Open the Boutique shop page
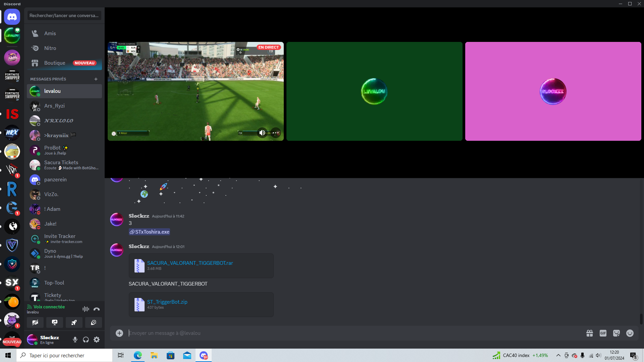 [64, 63]
